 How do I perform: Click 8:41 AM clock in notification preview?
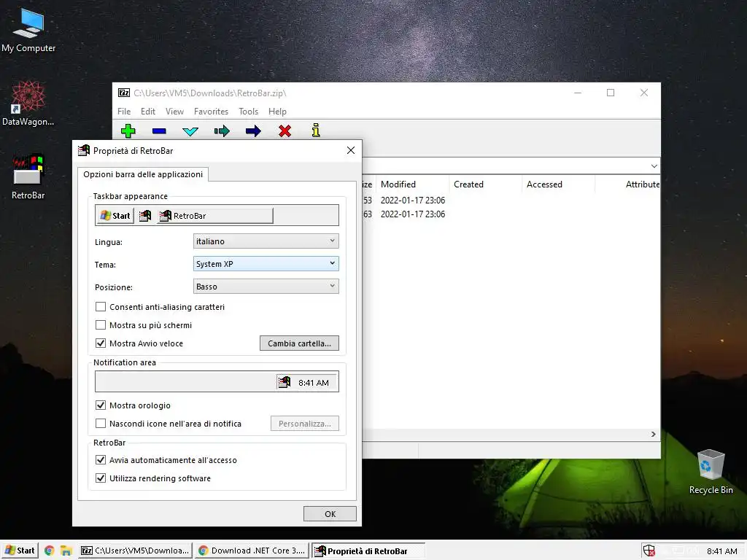click(314, 382)
